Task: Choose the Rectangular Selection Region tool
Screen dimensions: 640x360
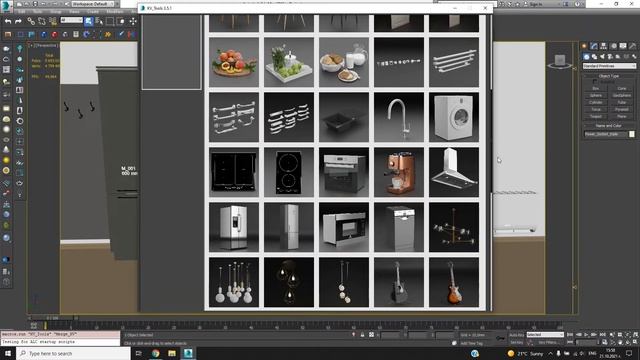Action: (x=110, y=21)
